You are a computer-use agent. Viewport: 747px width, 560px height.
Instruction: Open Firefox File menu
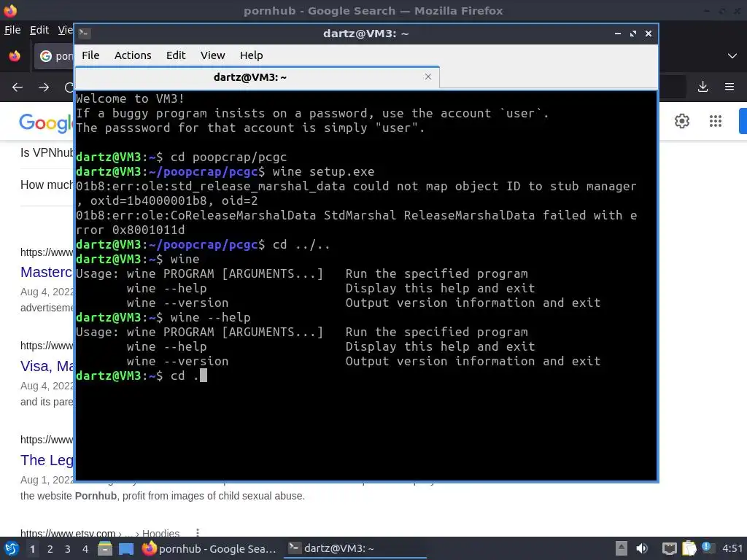point(12,30)
